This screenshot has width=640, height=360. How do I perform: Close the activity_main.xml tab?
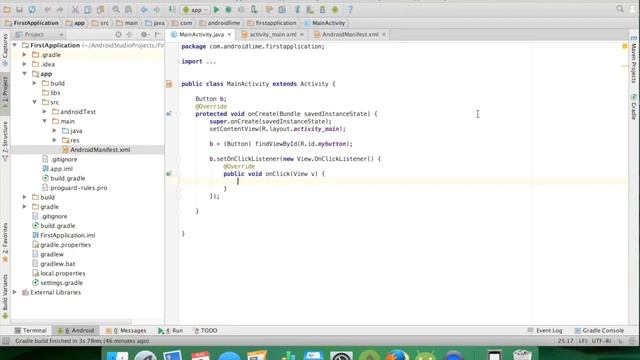point(302,35)
